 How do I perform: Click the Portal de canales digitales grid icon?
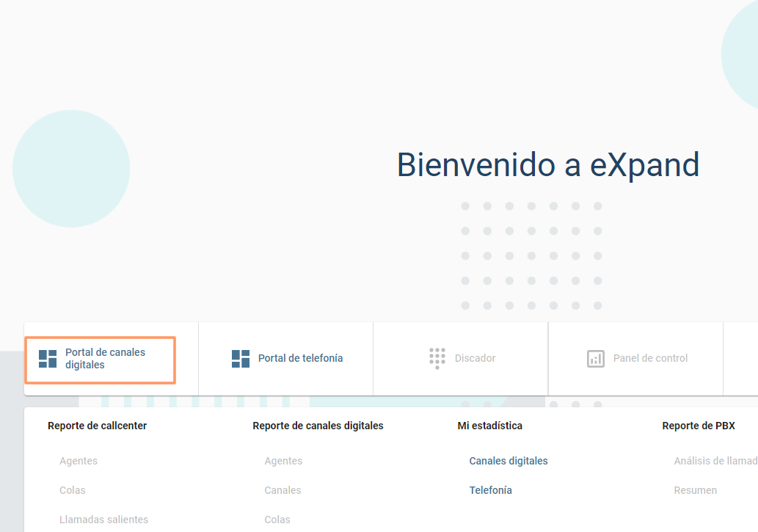coord(48,359)
